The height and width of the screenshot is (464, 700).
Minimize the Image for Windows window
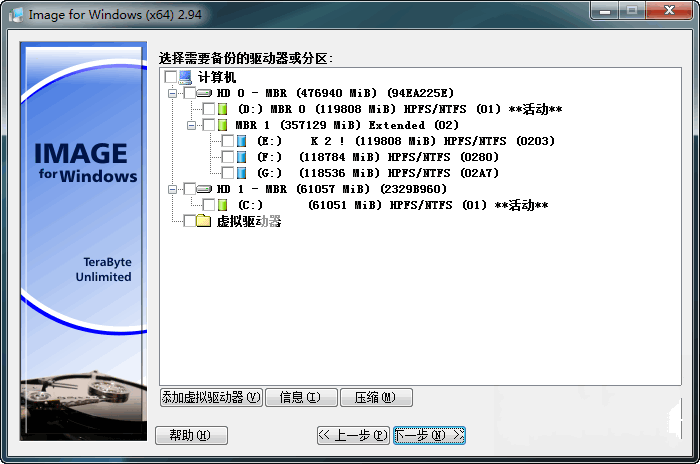(x=605, y=11)
